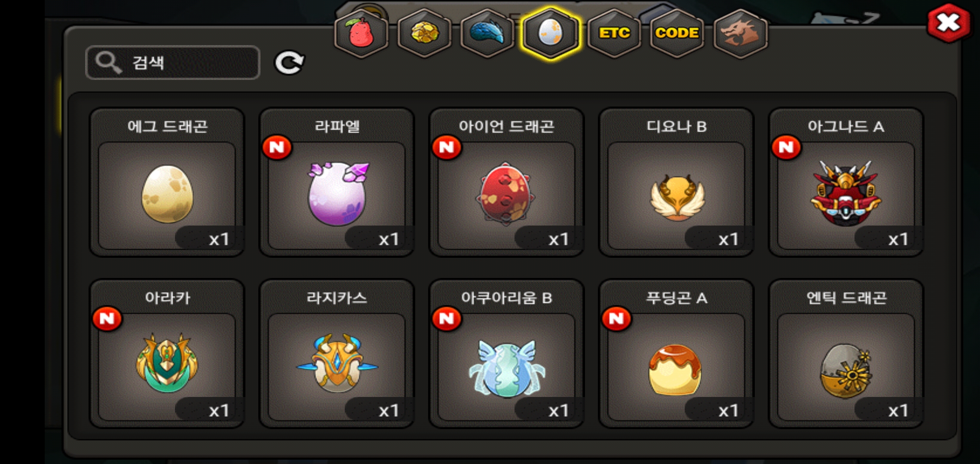Select the purple 라파엘 egg
The width and height of the screenshot is (980, 464).
click(x=337, y=182)
